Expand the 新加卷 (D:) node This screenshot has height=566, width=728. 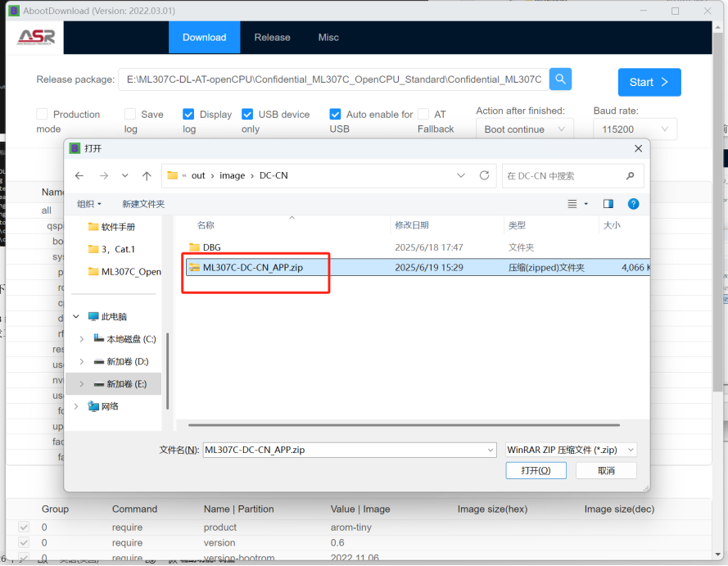[82, 362]
